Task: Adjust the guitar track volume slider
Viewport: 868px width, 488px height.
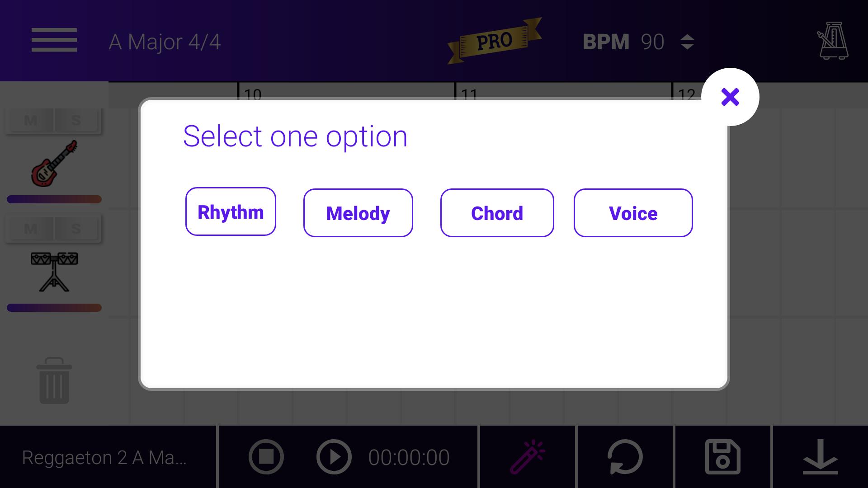Action: point(54,199)
